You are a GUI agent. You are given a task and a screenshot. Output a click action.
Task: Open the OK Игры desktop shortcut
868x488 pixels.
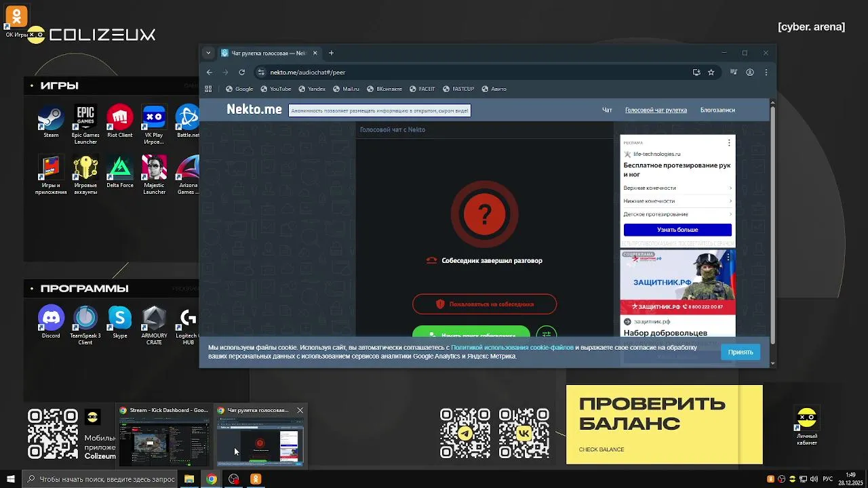[16, 22]
